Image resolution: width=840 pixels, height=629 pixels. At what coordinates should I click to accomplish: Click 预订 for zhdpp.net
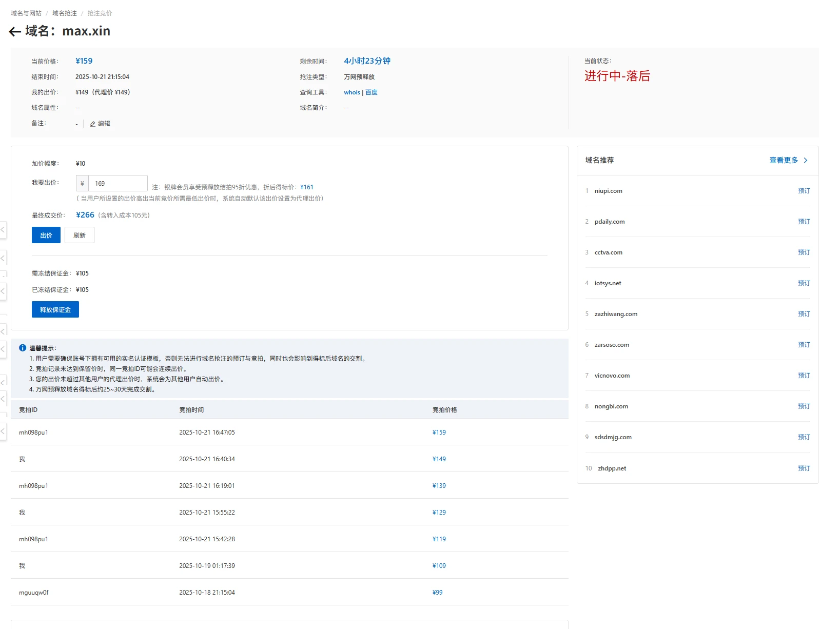point(804,468)
